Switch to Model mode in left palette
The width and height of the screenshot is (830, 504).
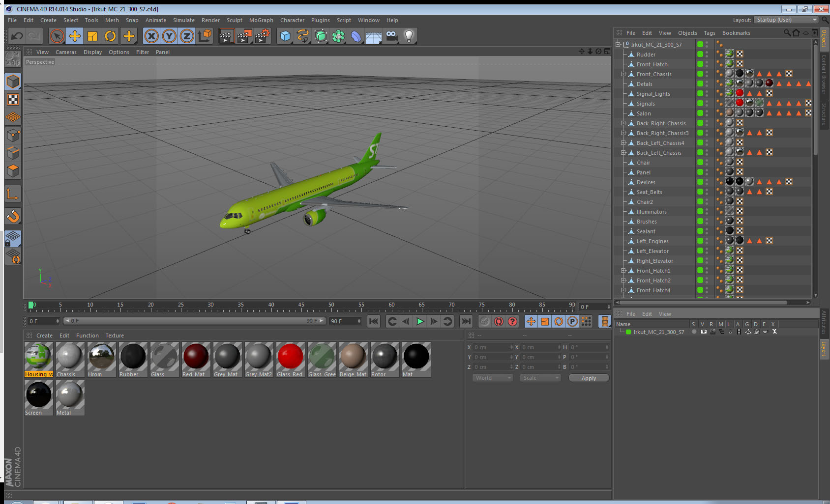13,82
